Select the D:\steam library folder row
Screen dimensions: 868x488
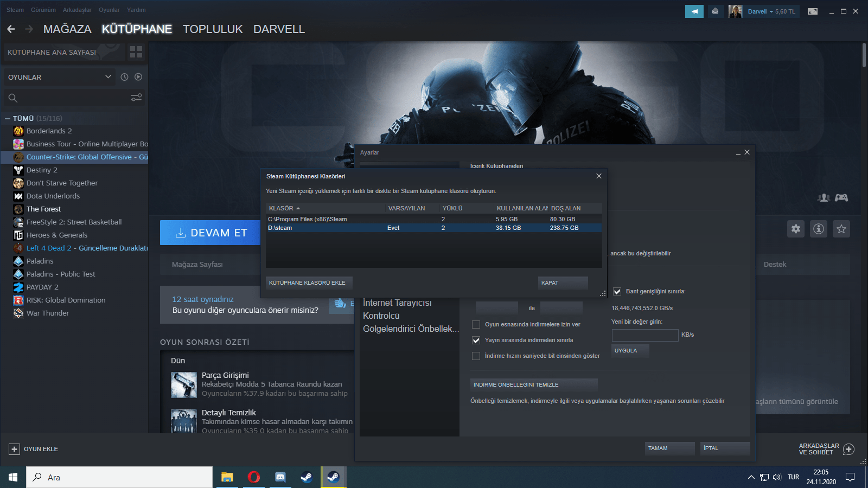[x=434, y=228]
